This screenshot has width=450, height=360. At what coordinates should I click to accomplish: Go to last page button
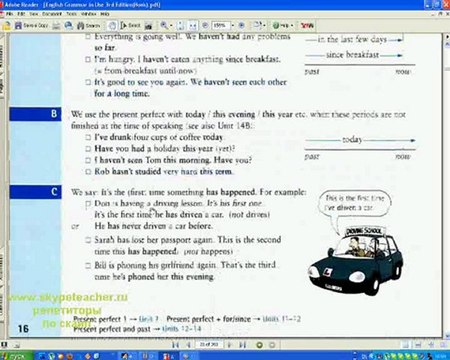tap(243, 345)
